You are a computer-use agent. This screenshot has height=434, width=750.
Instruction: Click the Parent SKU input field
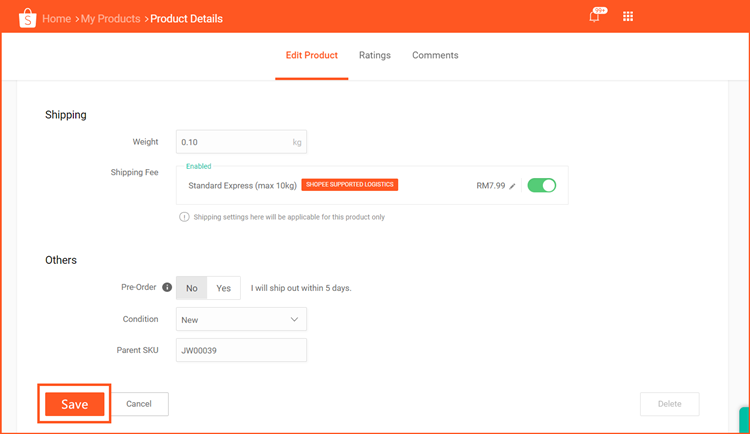pos(241,350)
